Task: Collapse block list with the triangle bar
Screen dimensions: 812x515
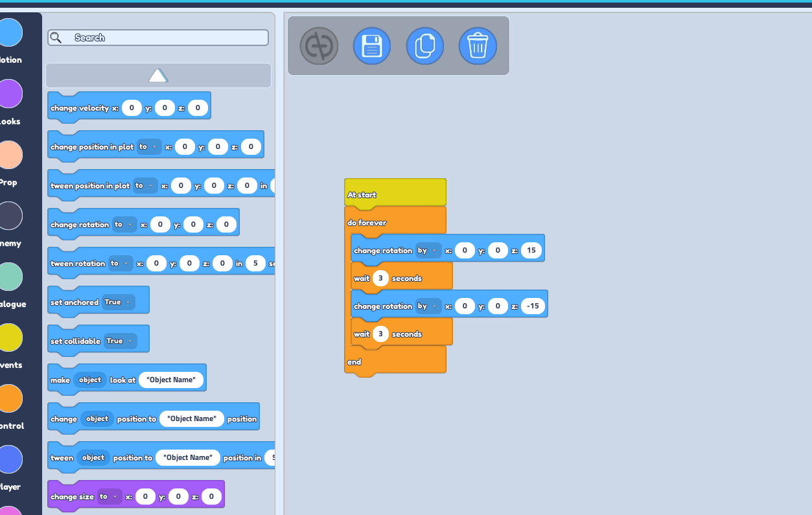Action: click(158, 76)
